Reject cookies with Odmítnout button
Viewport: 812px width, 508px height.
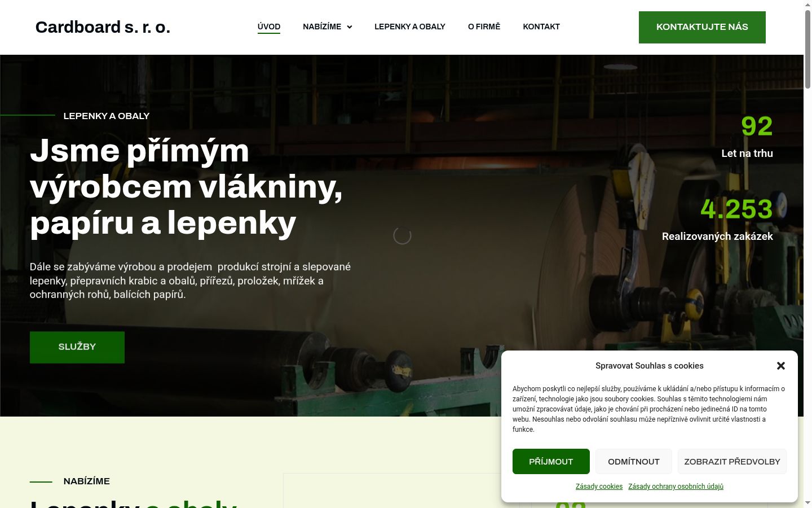634,462
